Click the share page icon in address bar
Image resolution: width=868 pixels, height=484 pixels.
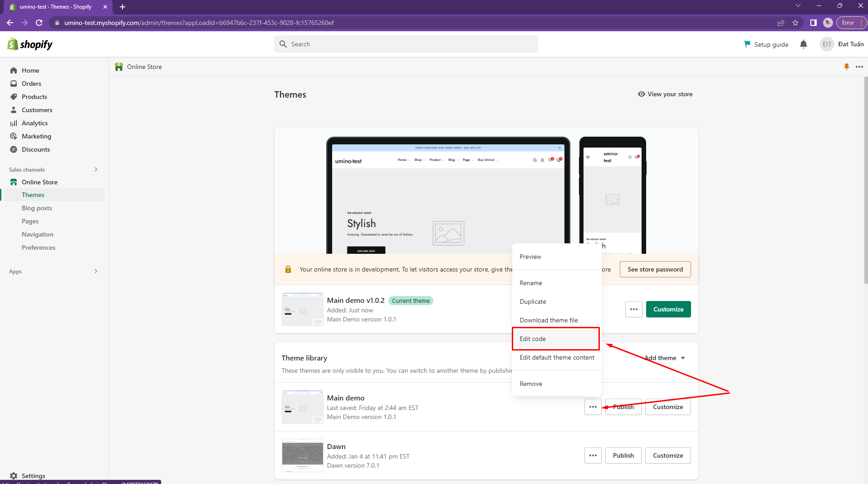[781, 23]
